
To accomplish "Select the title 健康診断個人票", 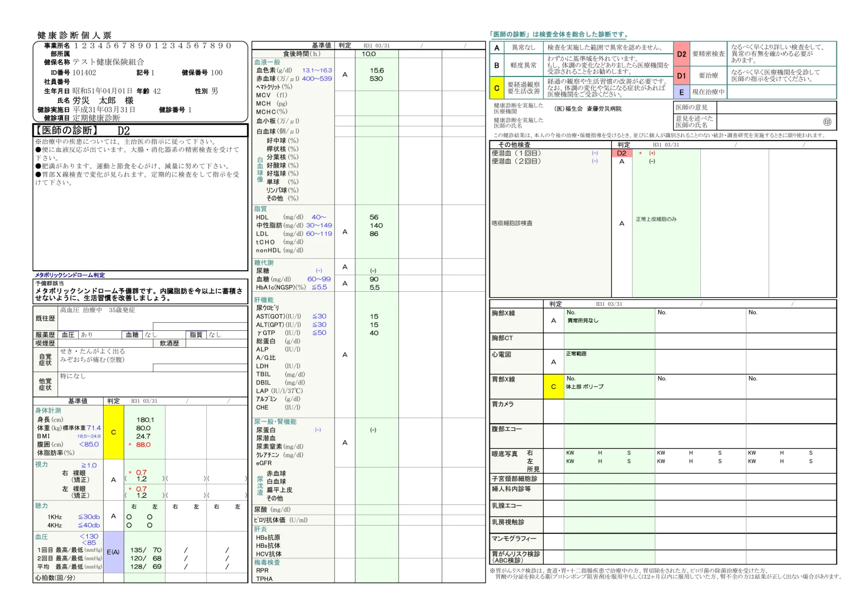I will (x=74, y=35).
